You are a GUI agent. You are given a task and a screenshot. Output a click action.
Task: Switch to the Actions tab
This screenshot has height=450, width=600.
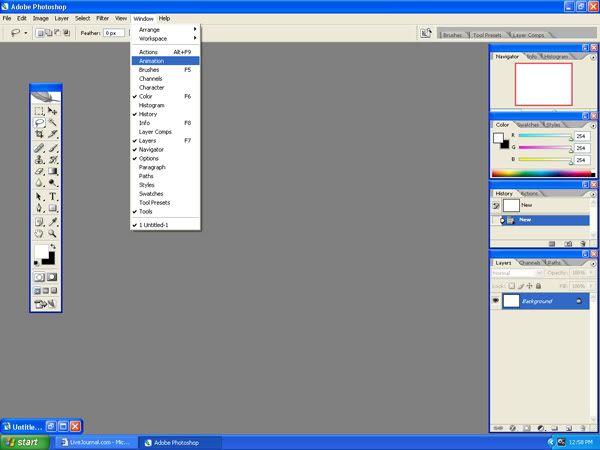530,194
